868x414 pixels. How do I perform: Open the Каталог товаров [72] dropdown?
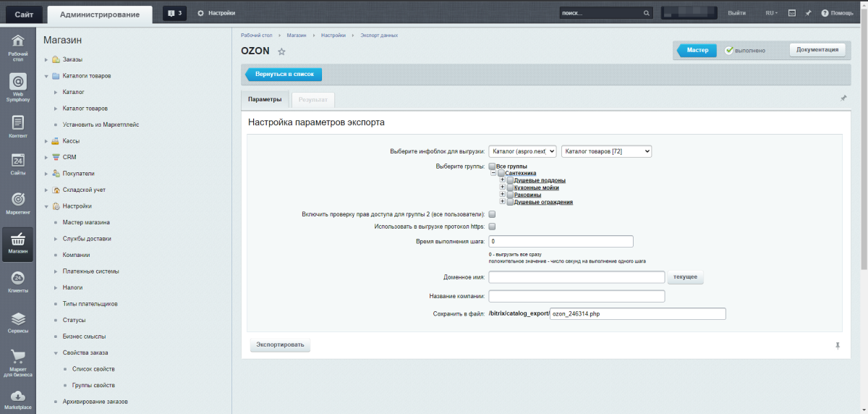(606, 151)
